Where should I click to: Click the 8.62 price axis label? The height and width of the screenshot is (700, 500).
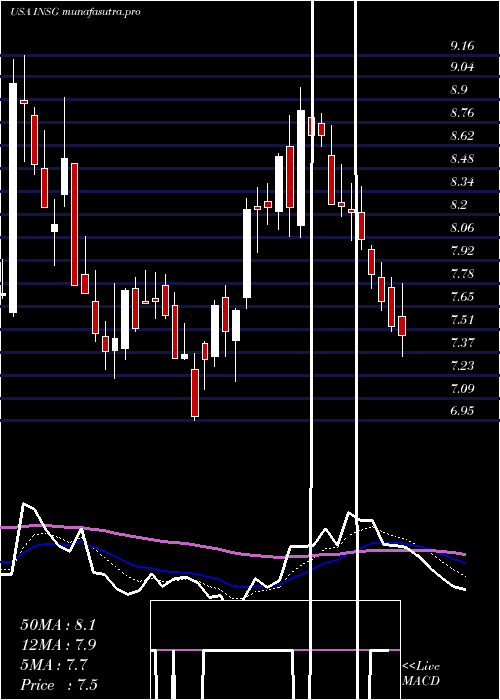point(462,136)
